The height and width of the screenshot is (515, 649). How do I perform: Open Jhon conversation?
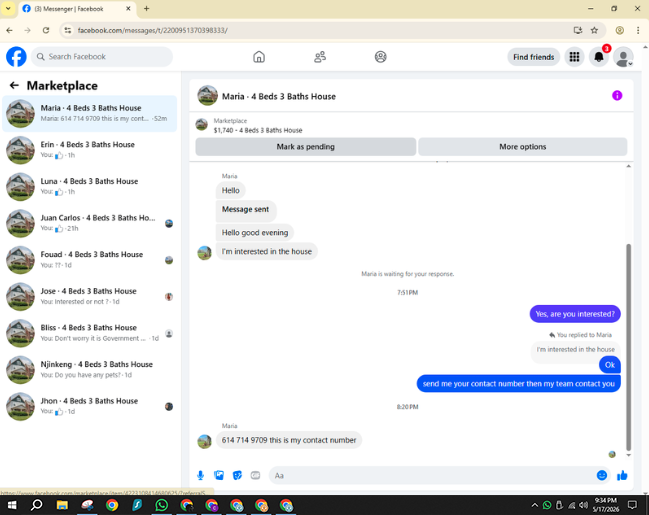tap(89, 407)
